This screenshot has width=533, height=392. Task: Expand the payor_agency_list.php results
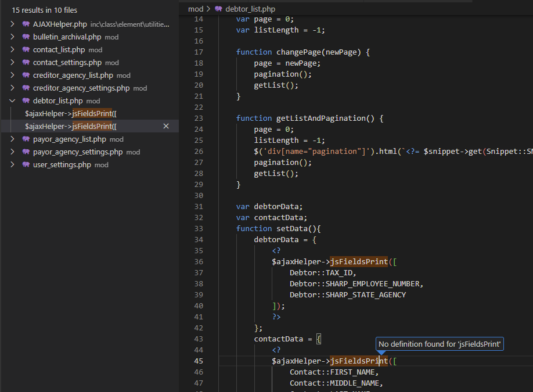13,139
